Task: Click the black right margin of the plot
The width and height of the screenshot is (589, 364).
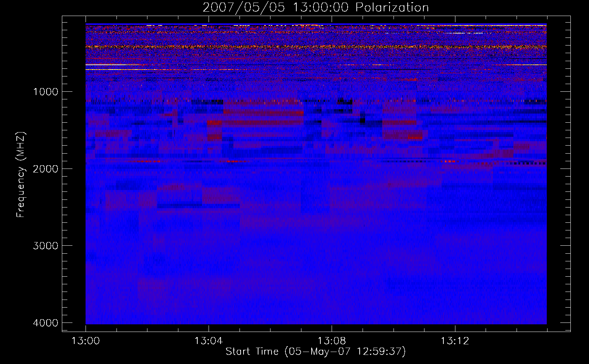Action: [x=558, y=174]
